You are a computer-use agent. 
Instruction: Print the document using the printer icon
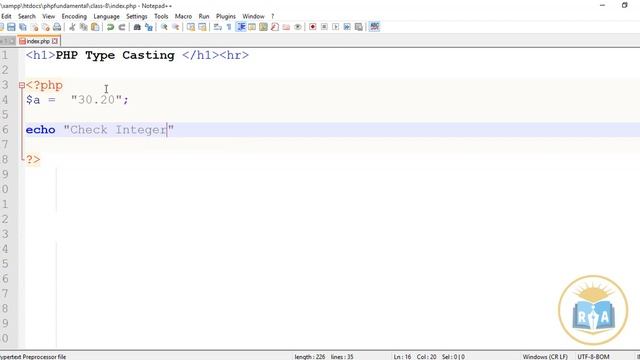click(57, 27)
